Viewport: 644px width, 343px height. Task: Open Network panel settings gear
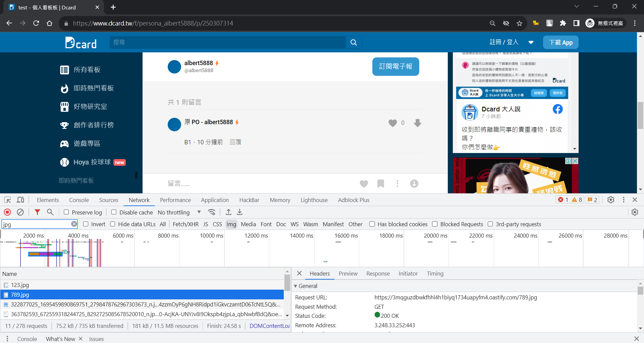[x=635, y=212]
